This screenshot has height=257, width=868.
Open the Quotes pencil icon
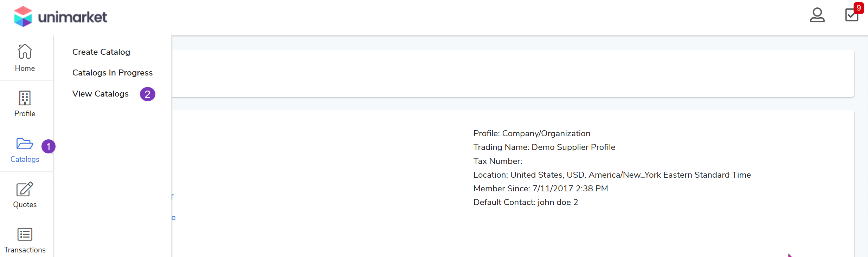coord(25,190)
